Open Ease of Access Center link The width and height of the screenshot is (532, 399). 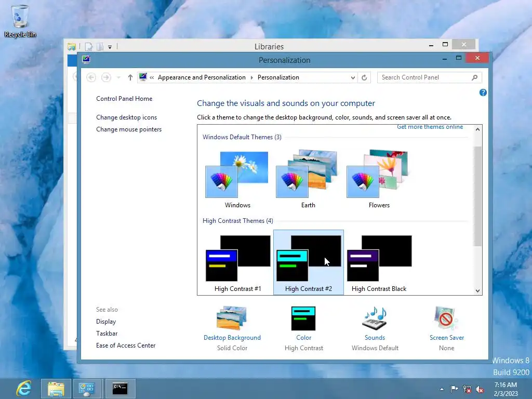click(x=126, y=345)
